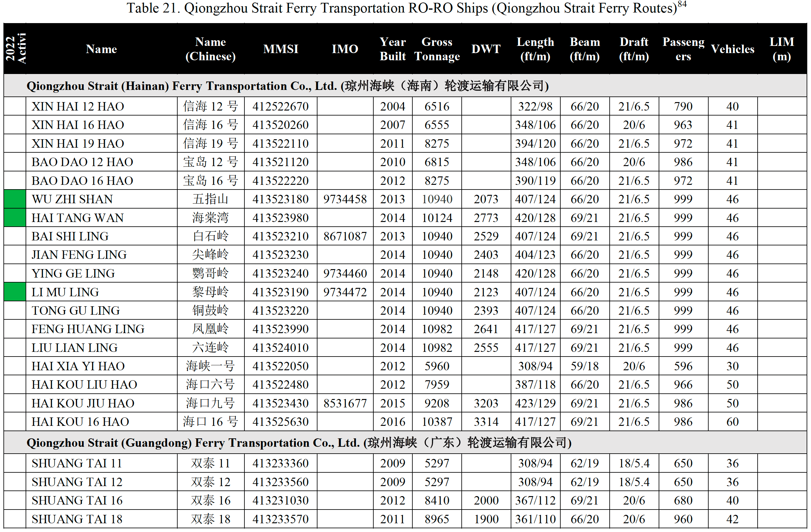Image resolution: width=811 pixels, height=532 pixels.
Task: Click DWT value 3203 for HAI KOU JIU HAO
Action: pyautogui.click(x=486, y=403)
